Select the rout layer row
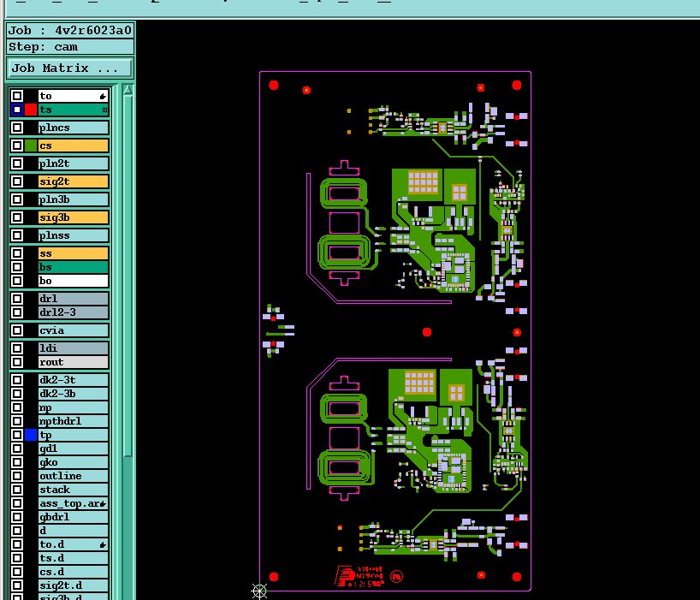 coord(74,362)
